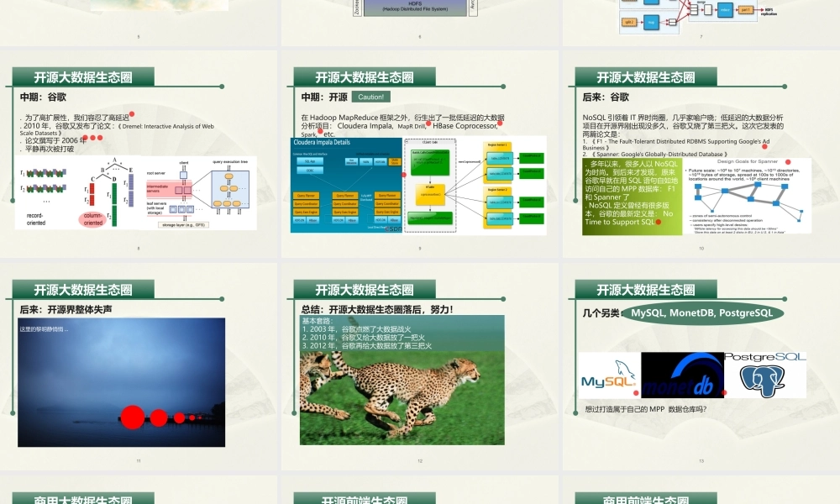The image size is (840, 504).
Task: Click the MySQL logo
Action: [x=609, y=375]
